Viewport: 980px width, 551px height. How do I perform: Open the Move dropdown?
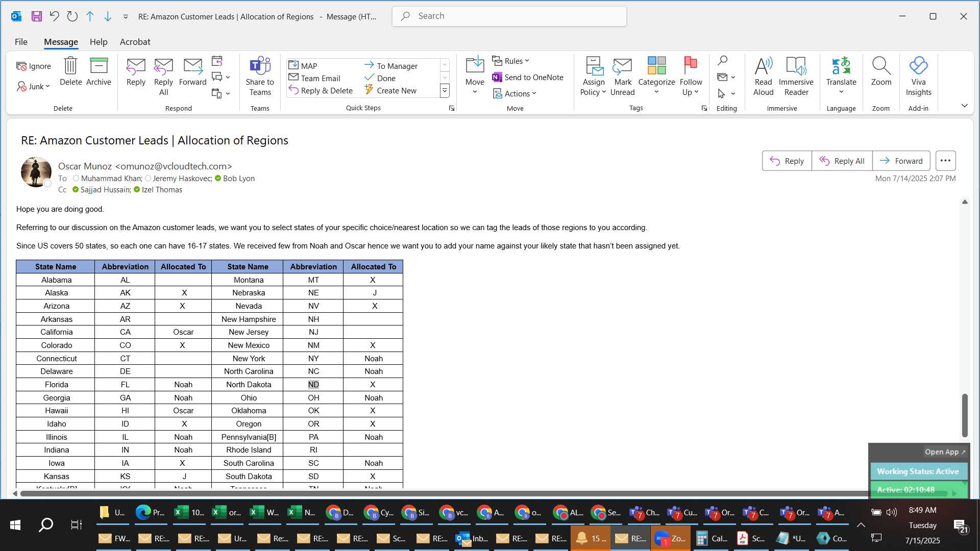point(475,76)
